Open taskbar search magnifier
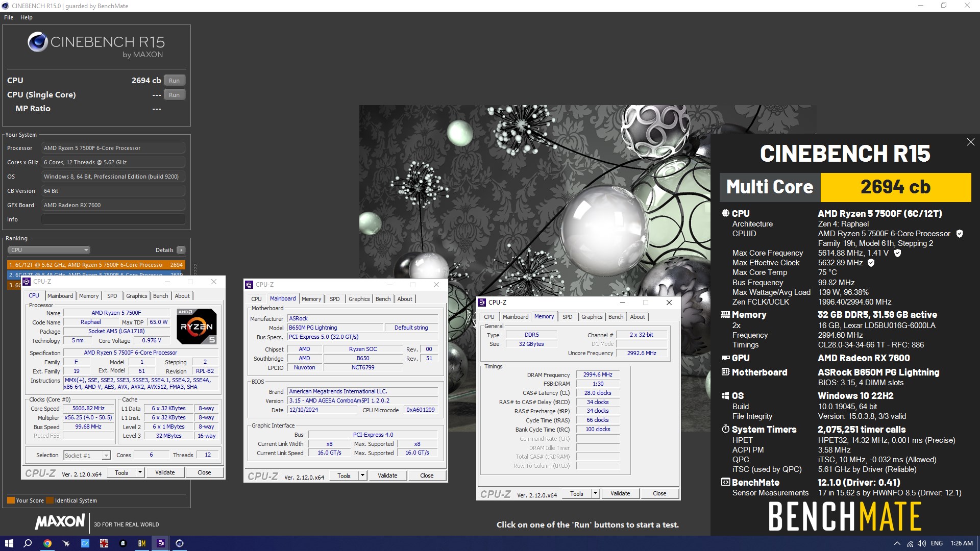The image size is (980, 551). (28, 543)
